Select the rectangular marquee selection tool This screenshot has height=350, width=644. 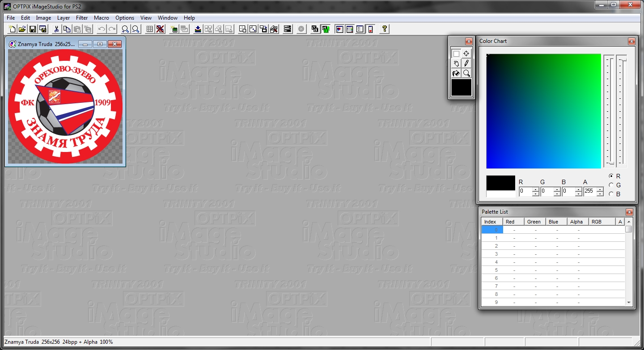456,54
